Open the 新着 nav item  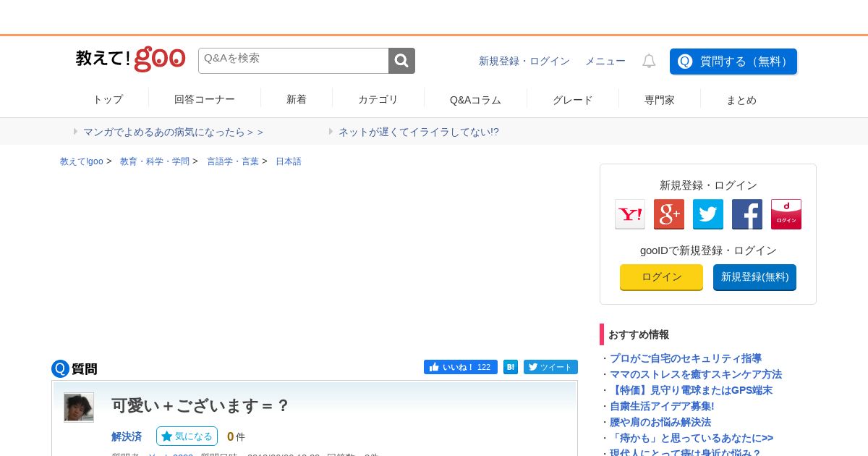pos(297,99)
